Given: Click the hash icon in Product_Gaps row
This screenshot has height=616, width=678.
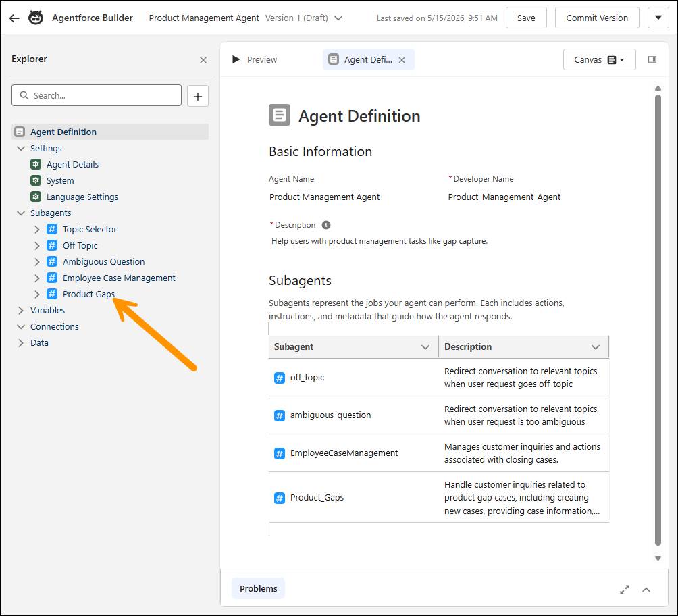Looking at the screenshot, I should click(280, 498).
